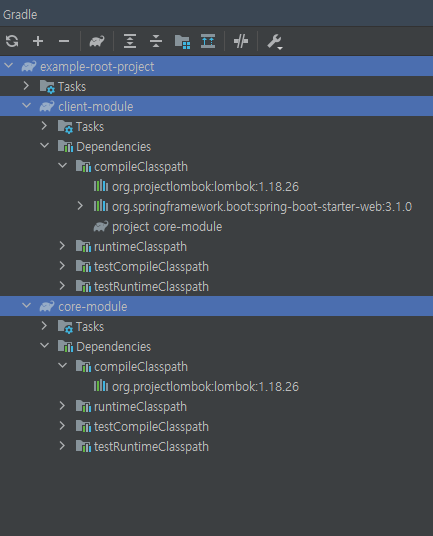Screen dimensions: 433x536
Task: Select the core-module project row
Action: [x=216, y=306]
